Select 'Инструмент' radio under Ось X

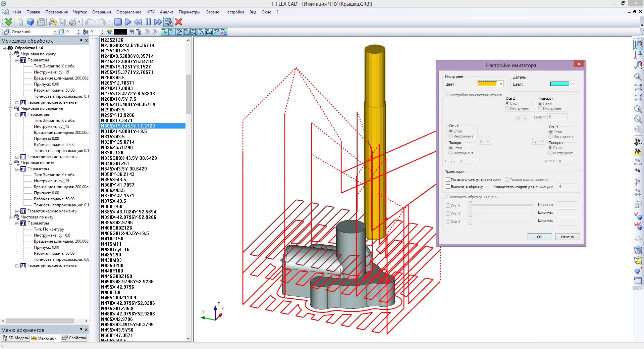[x=450, y=136]
